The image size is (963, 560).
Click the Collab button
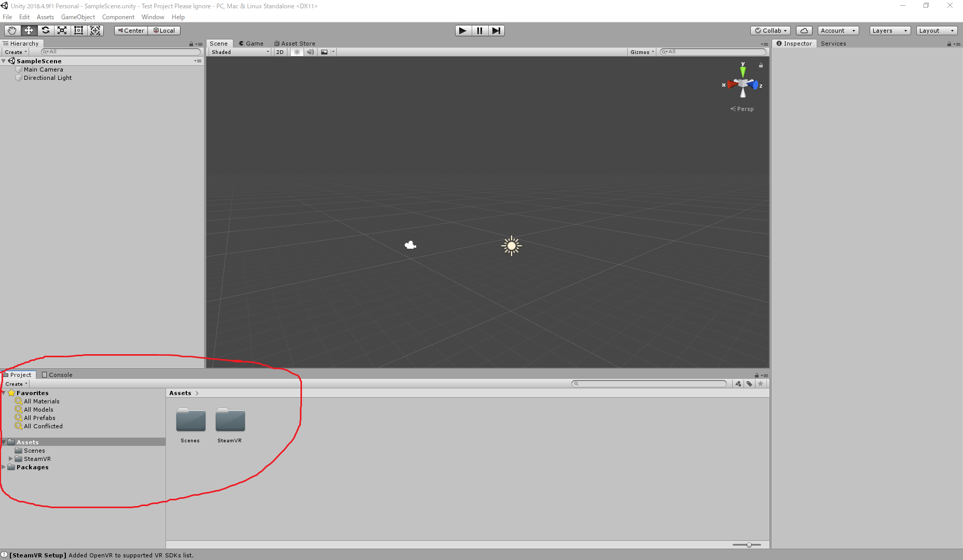[770, 30]
